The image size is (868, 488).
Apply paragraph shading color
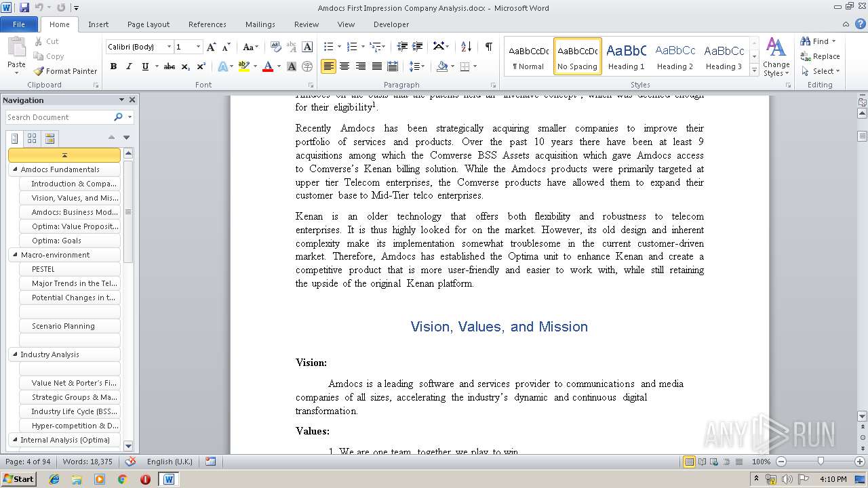pyautogui.click(x=442, y=66)
